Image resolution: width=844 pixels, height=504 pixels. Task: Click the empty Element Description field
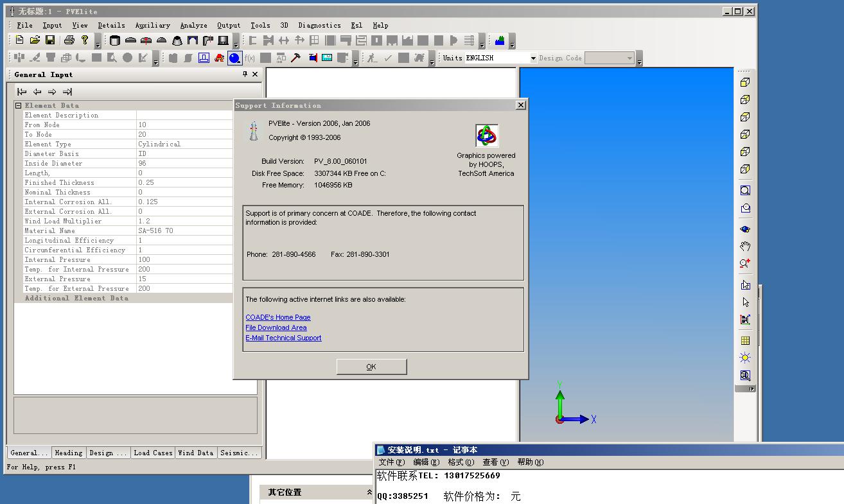pos(184,115)
